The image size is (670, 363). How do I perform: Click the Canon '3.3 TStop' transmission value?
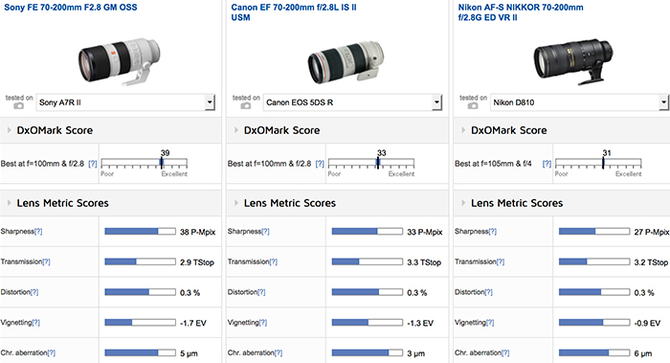coord(424,262)
